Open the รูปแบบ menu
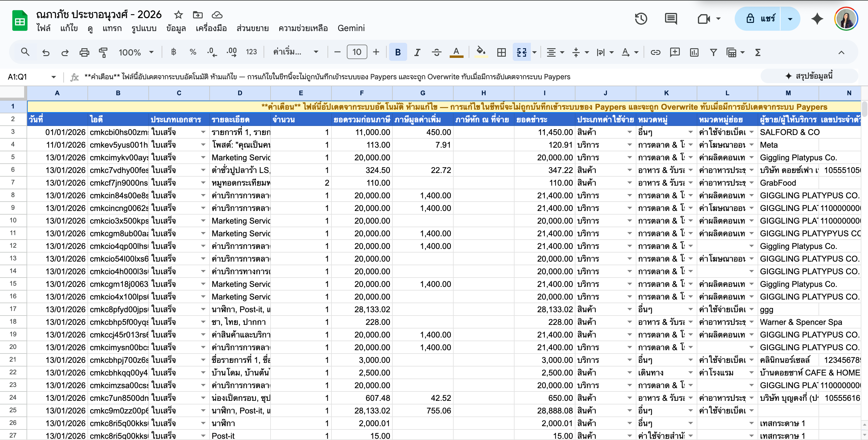 pyautogui.click(x=144, y=28)
